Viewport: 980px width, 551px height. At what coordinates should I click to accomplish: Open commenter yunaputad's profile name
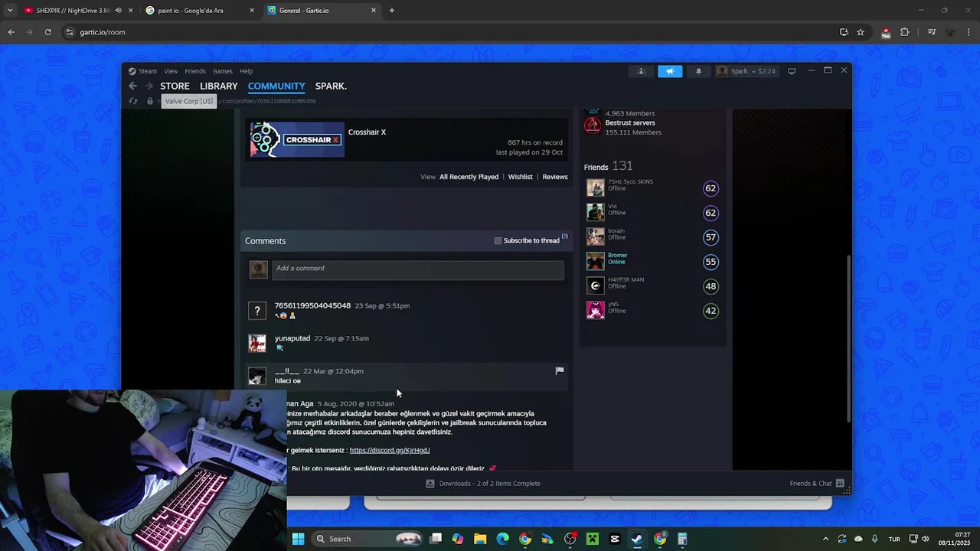[292, 338]
